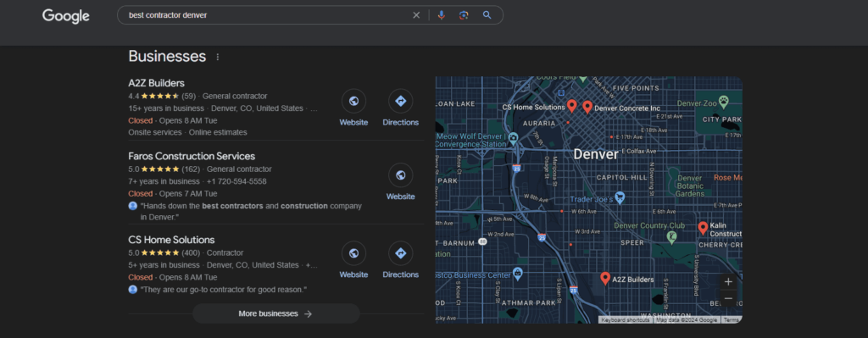Image resolution: width=868 pixels, height=338 pixels.
Task: Open CS Home Solutions website globe icon
Action: [353, 253]
